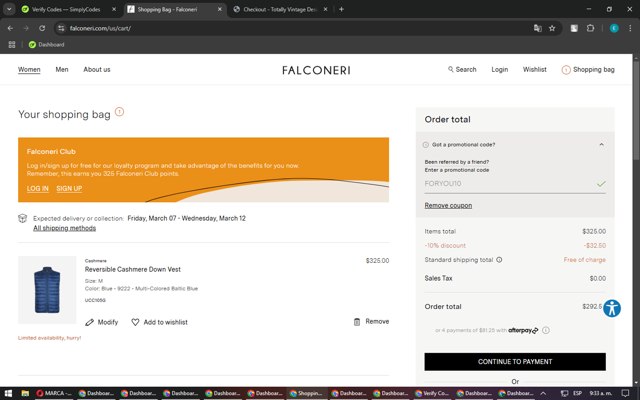Click the info circle next to Your shopping bag

[119, 111]
